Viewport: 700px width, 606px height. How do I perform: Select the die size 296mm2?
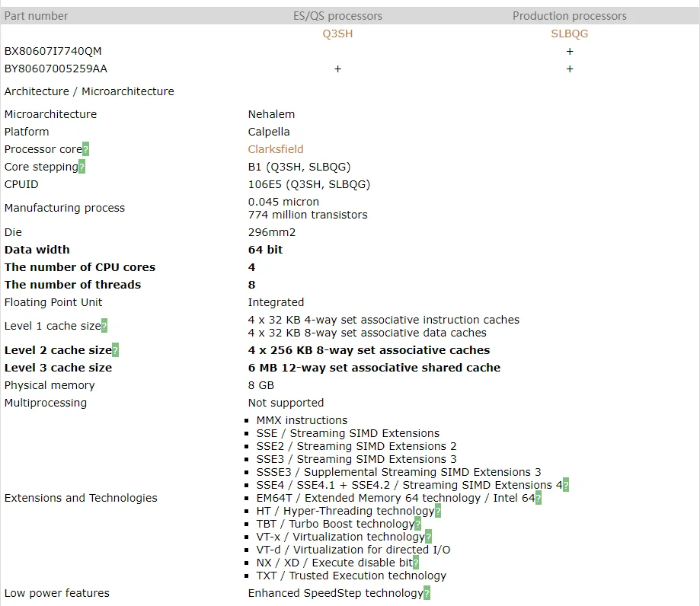(x=271, y=232)
